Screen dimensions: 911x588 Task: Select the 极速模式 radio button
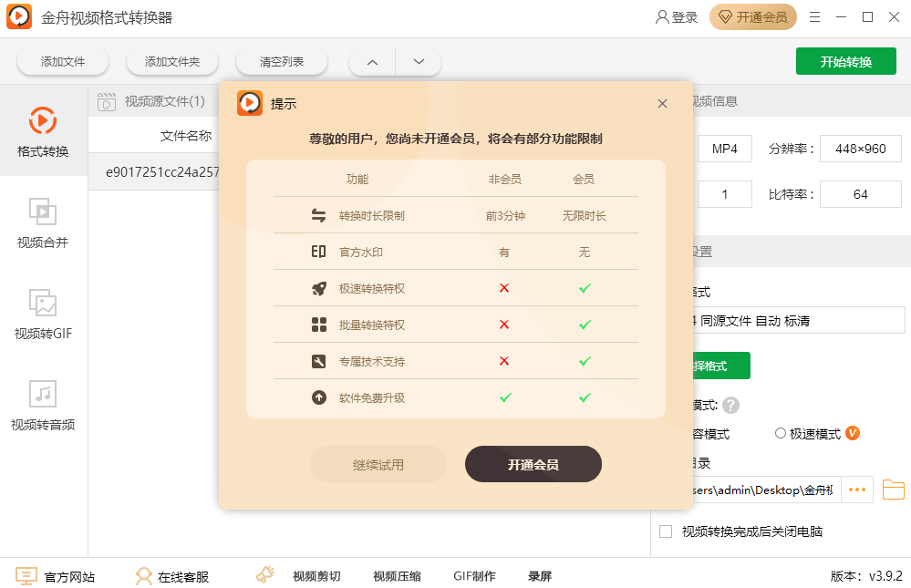[780, 434]
